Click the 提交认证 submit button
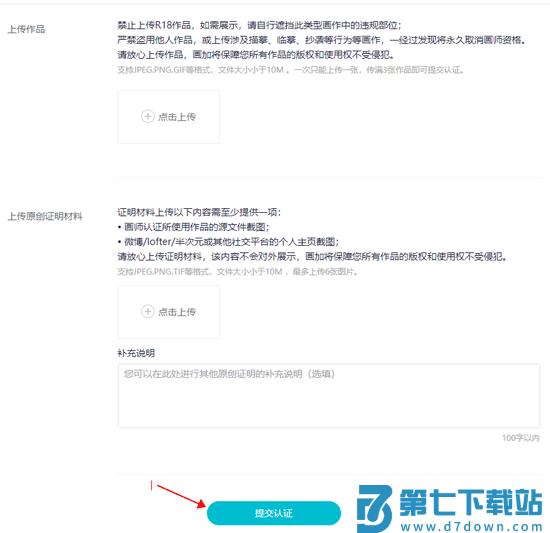The image size is (550, 533). click(274, 513)
